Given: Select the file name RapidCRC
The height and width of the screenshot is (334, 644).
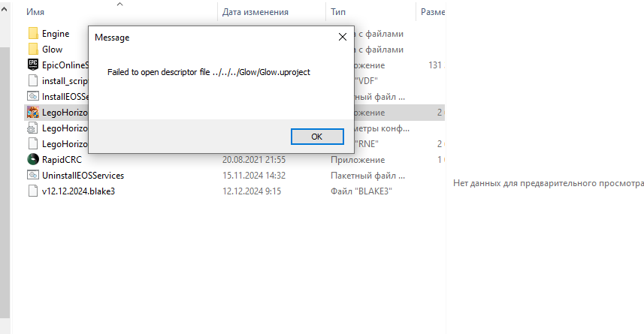Looking at the screenshot, I should point(62,160).
